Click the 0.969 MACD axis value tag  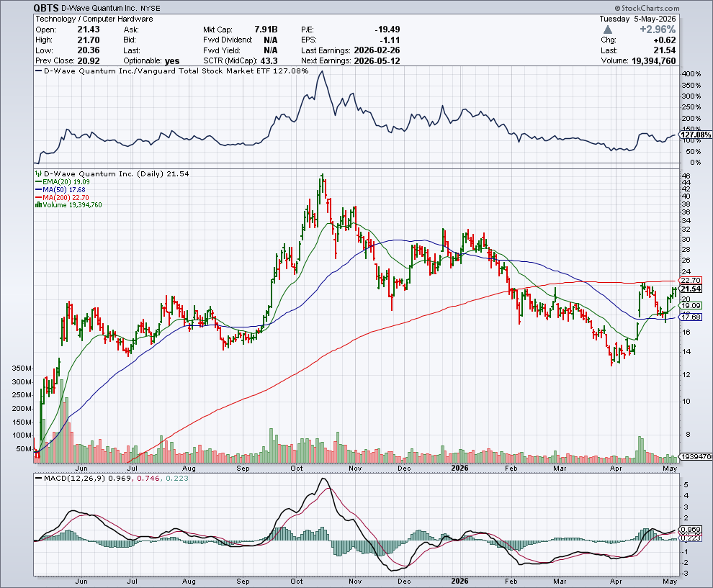click(x=690, y=530)
